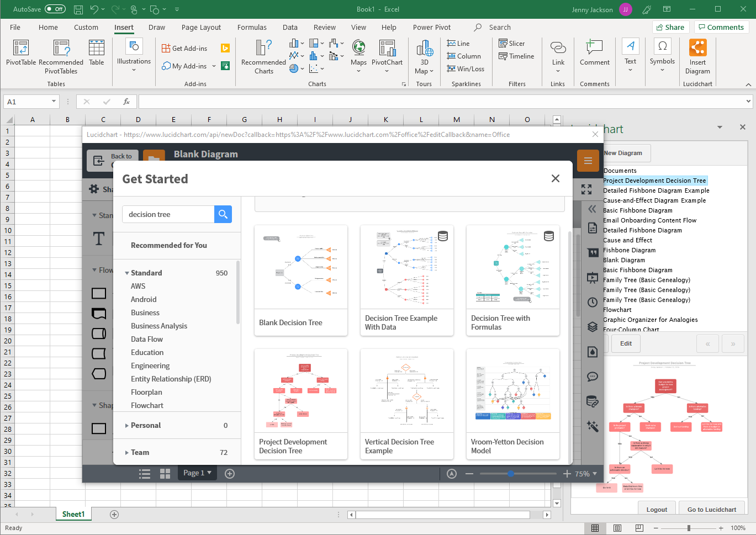The width and height of the screenshot is (756, 535).
Task: Insert a Line sparkline
Action: [458, 44]
